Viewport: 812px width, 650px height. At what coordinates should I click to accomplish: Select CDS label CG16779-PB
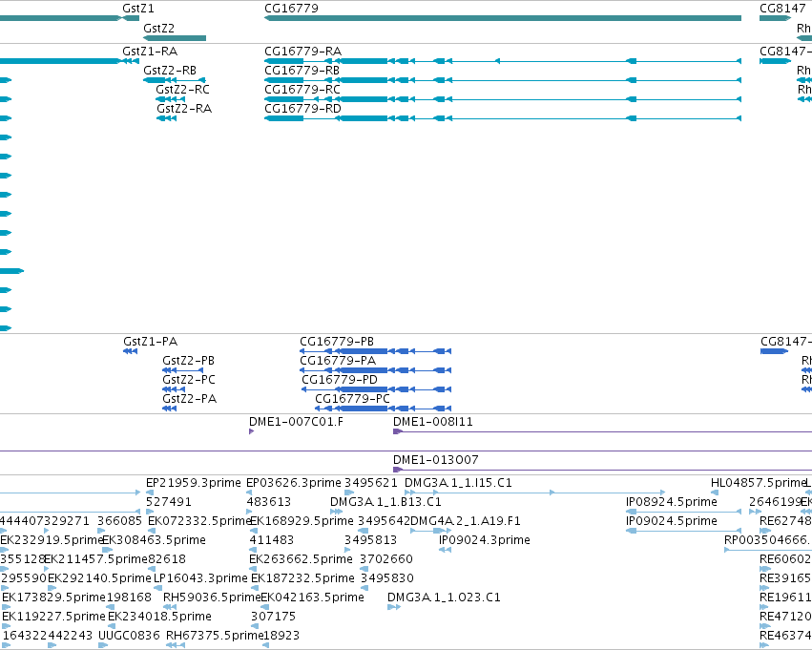[x=337, y=342]
